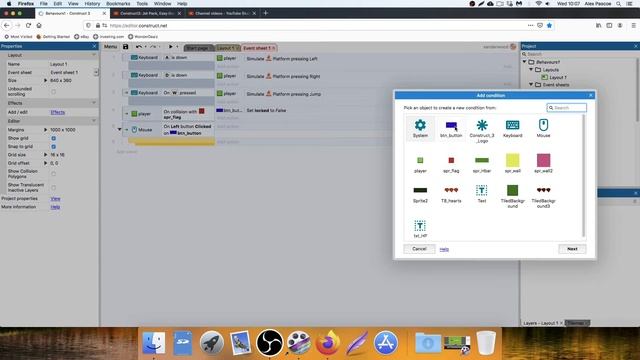
Task: Switch to the Start page tab
Action: click(198, 48)
